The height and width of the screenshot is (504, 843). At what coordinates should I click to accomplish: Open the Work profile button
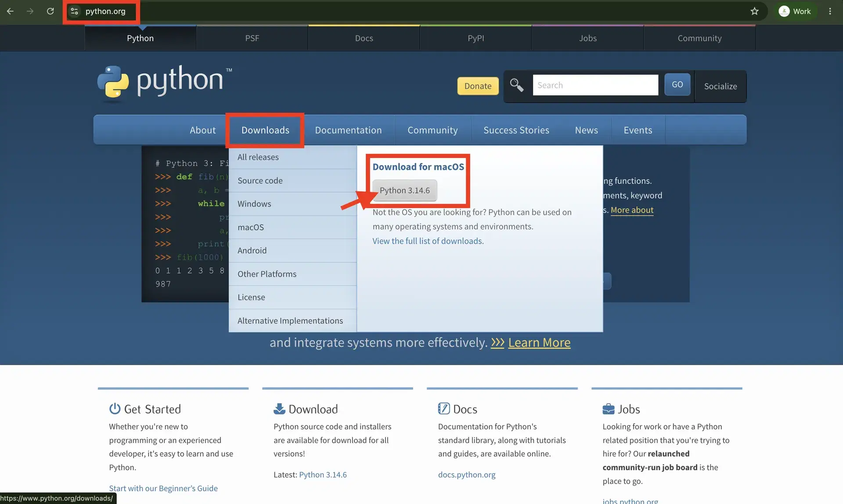point(795,11)
